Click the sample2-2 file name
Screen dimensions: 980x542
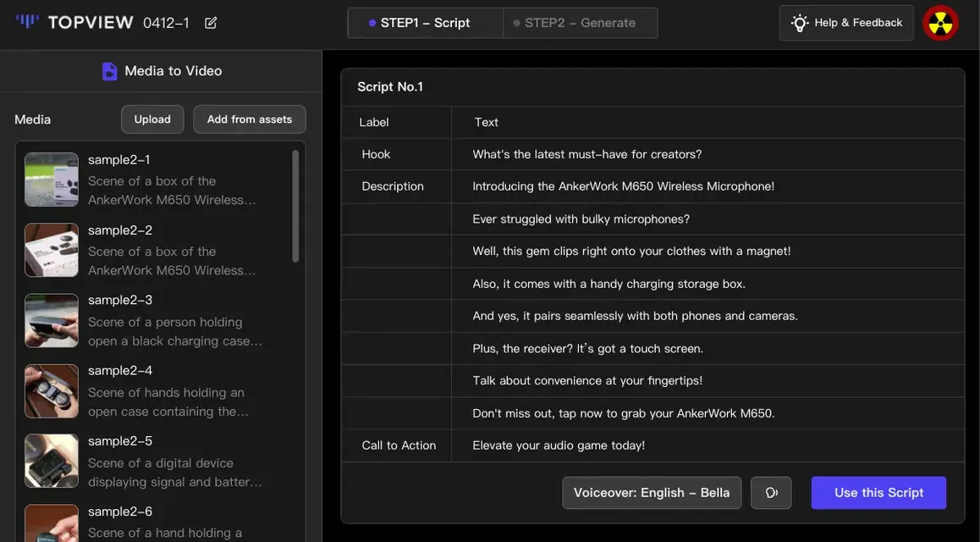120,230
